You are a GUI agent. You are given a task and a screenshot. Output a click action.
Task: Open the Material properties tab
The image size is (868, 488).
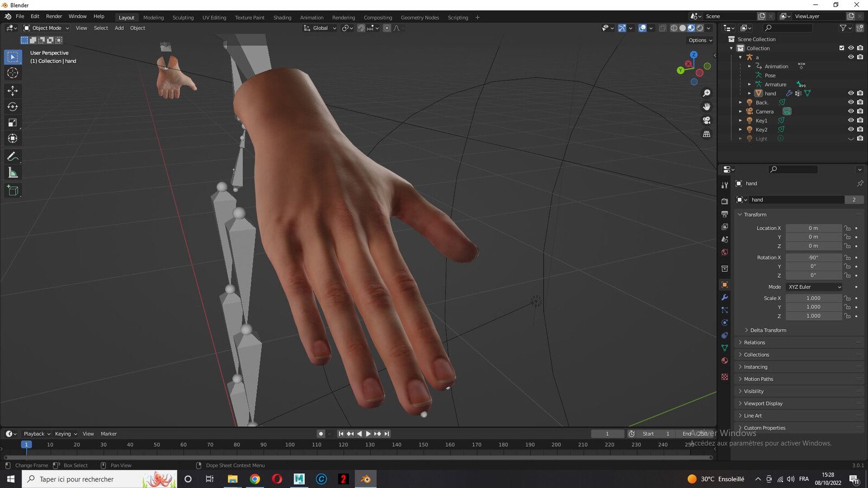coord(725,361)
